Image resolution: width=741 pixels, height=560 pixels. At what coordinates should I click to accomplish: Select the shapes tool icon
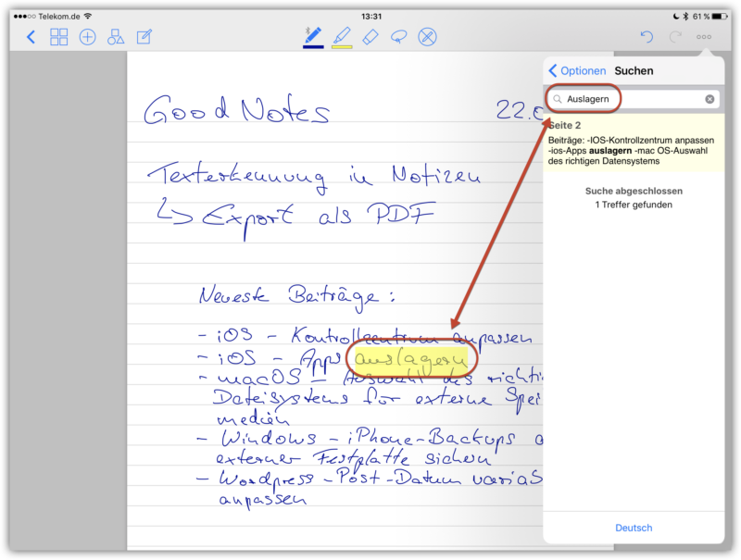point(116,37)
